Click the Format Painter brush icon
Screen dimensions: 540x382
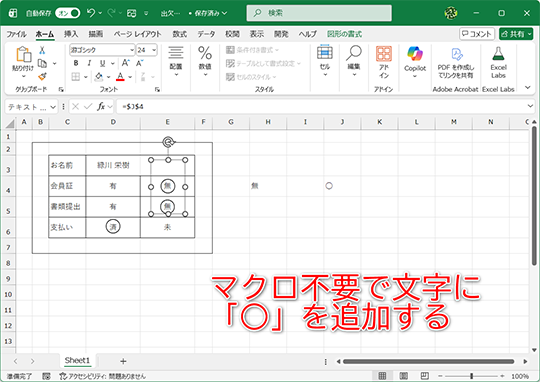[42, 76]
